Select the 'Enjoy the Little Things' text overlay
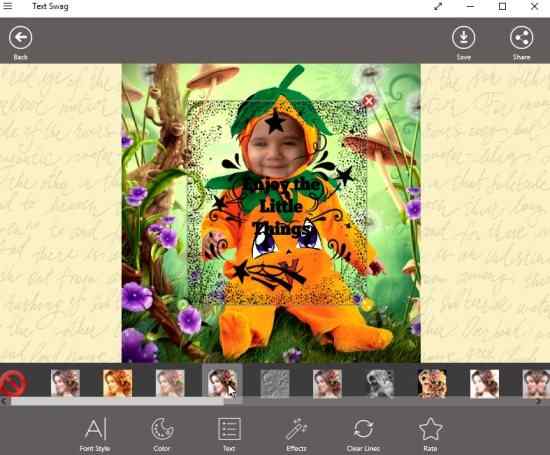 click(x=282, y=206)
